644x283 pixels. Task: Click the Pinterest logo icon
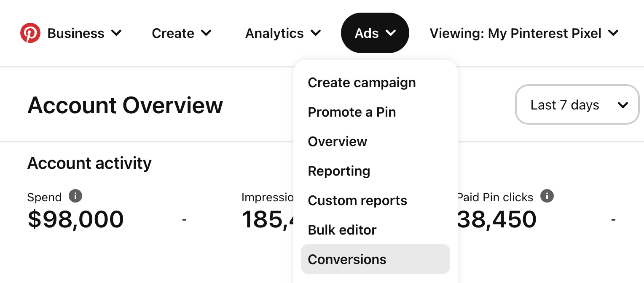tap(30, 33)
